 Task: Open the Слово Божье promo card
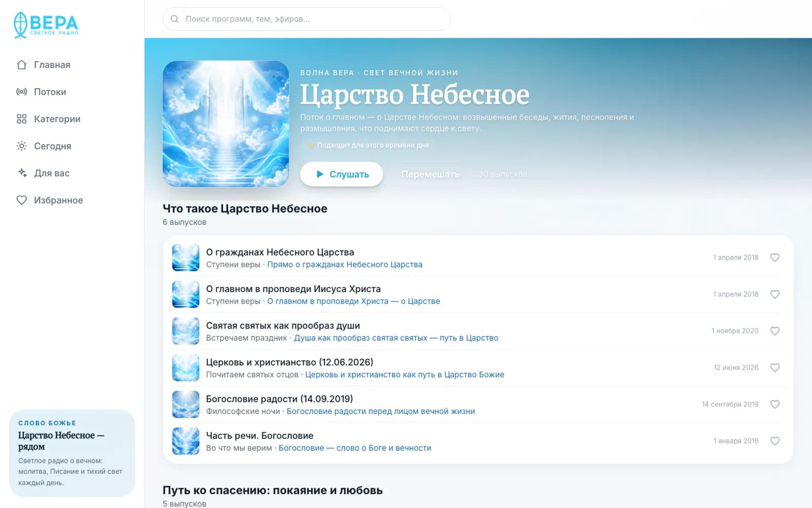tap(72, 453)
